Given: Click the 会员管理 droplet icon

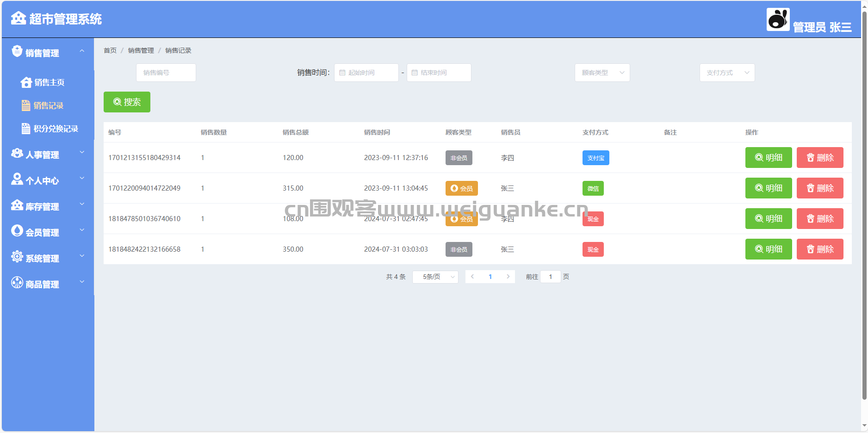Looking at the screenshot, I should [x=17, y=231].
